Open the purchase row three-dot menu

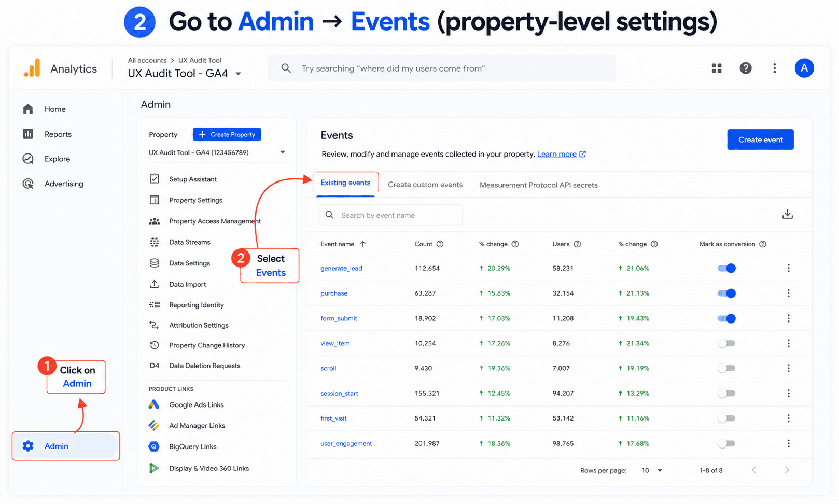(x=789, y=293)
